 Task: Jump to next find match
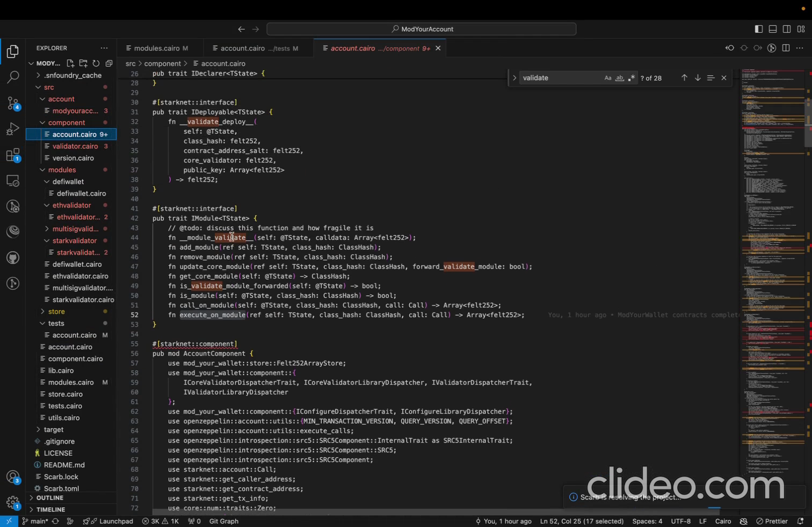(698, 78)
